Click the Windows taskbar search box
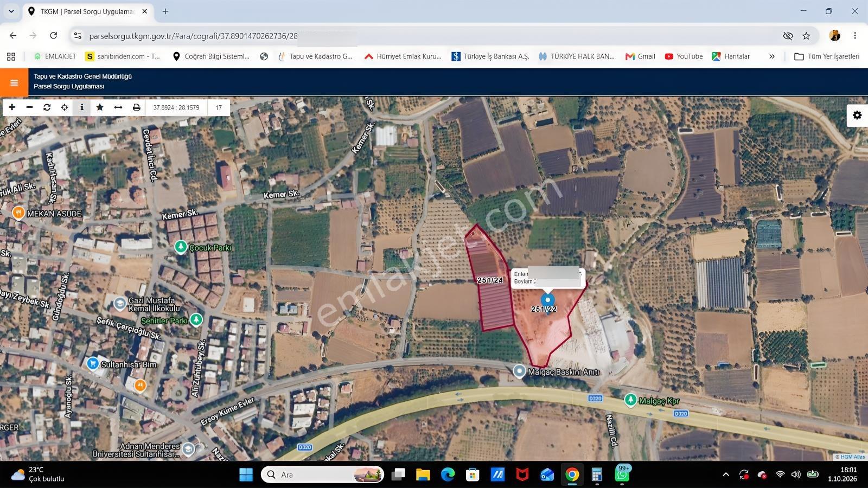 tap(322, 475)
